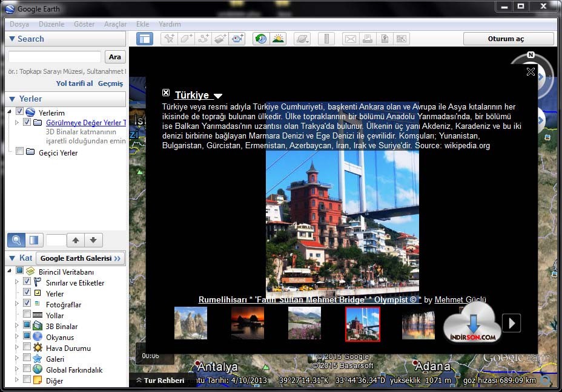Expand the 3B Binalar layer tree

17,326
